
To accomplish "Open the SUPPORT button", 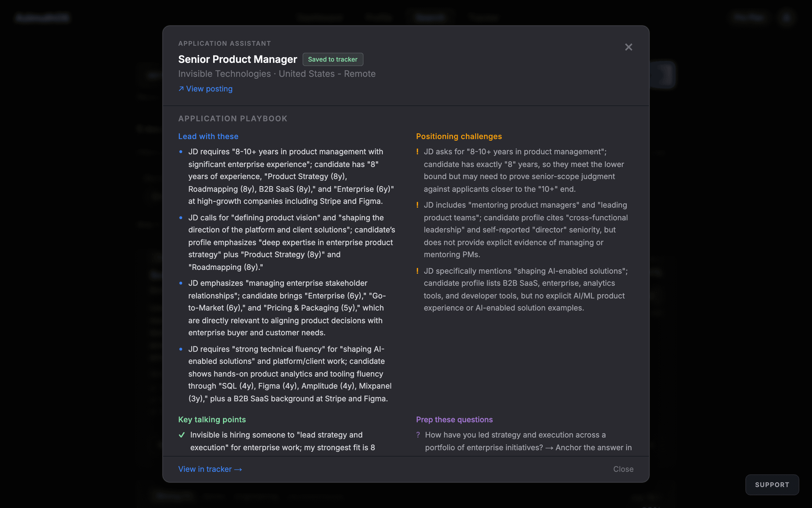I will [772, 485].
